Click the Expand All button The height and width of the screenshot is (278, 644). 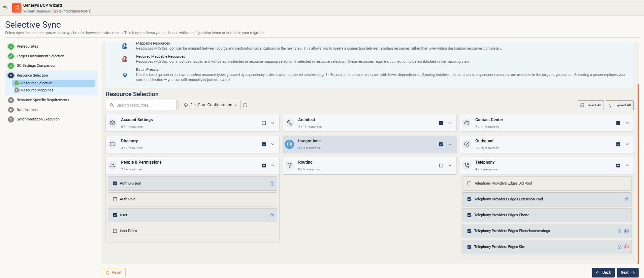(620, 105)
